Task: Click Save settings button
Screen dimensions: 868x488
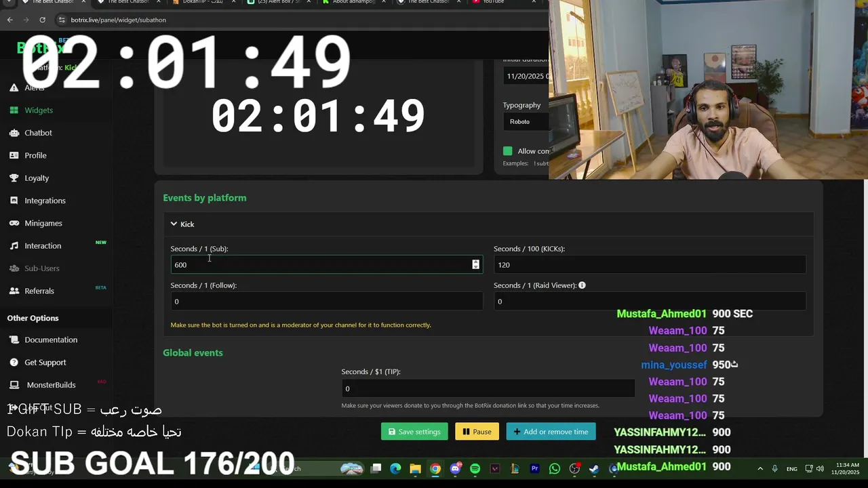Action: coord(414,432)
